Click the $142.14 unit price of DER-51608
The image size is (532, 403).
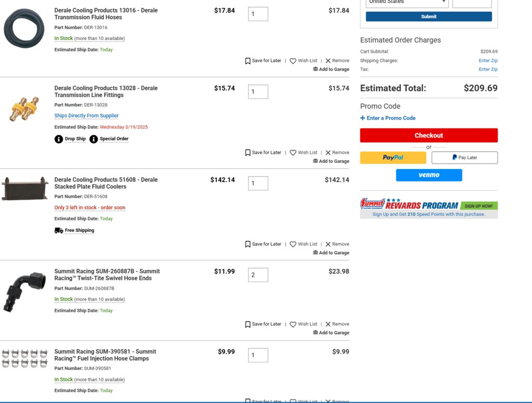tap(223, 180)
